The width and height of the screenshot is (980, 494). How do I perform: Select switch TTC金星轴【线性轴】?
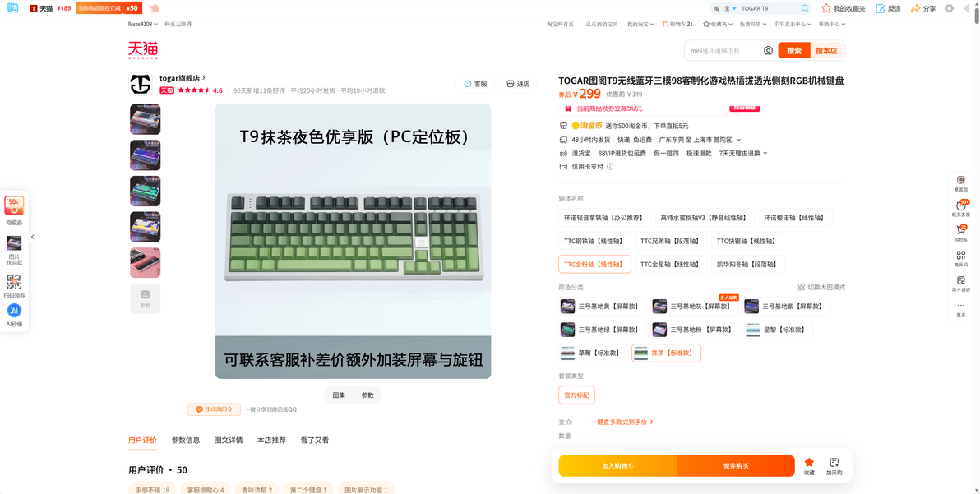[x=671, y=264]
